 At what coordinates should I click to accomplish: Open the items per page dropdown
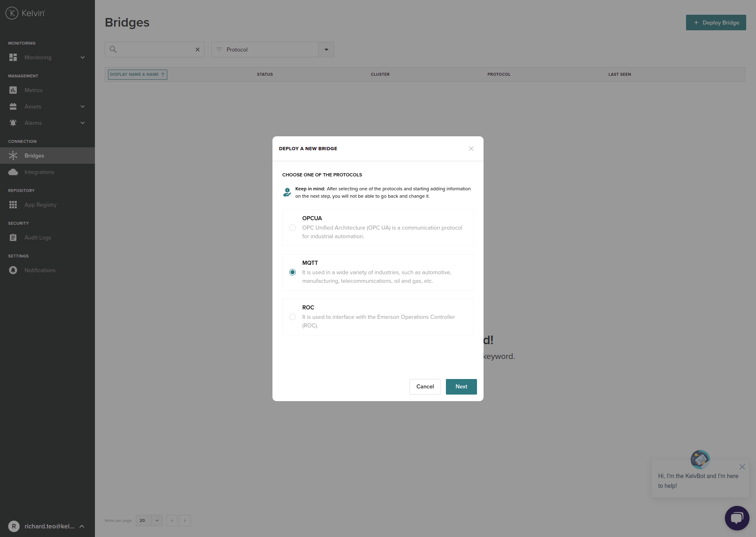(x=157, y=521)
